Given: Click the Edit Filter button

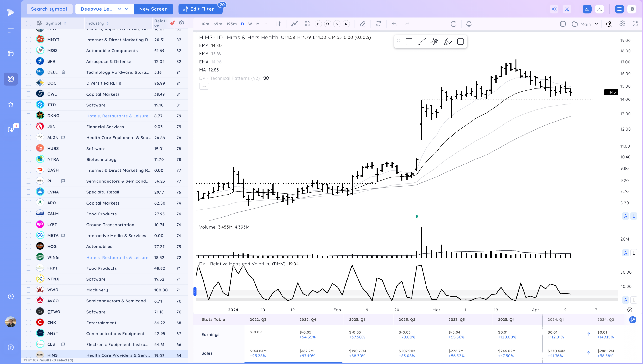Looking at the screenshot, I should pyautogui.click(x=200, y=9).
